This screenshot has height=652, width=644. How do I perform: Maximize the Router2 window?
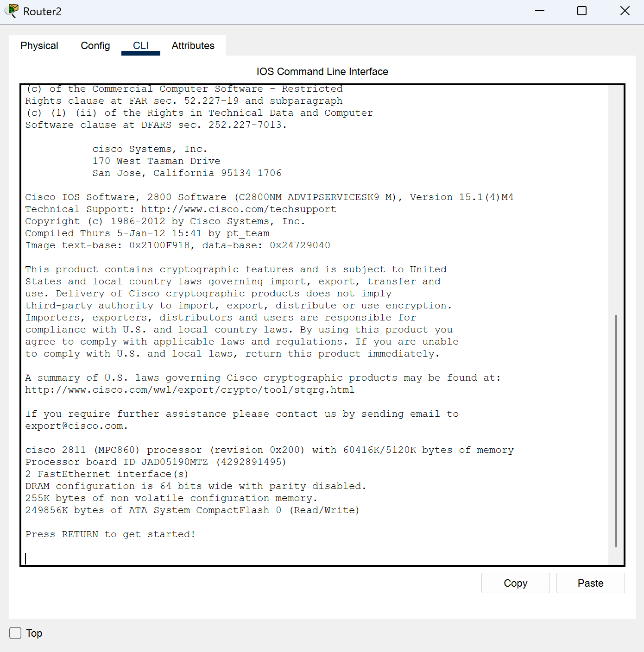[582, 11]
